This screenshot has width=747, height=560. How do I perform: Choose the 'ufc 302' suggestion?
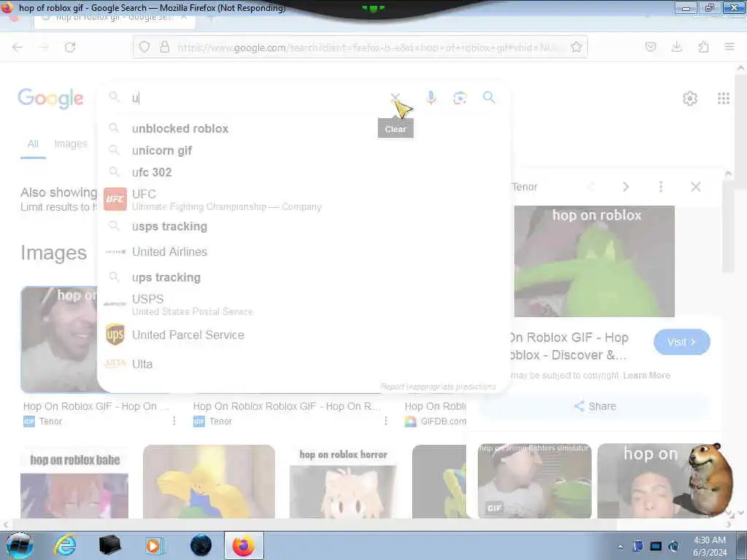click(303, 172)
